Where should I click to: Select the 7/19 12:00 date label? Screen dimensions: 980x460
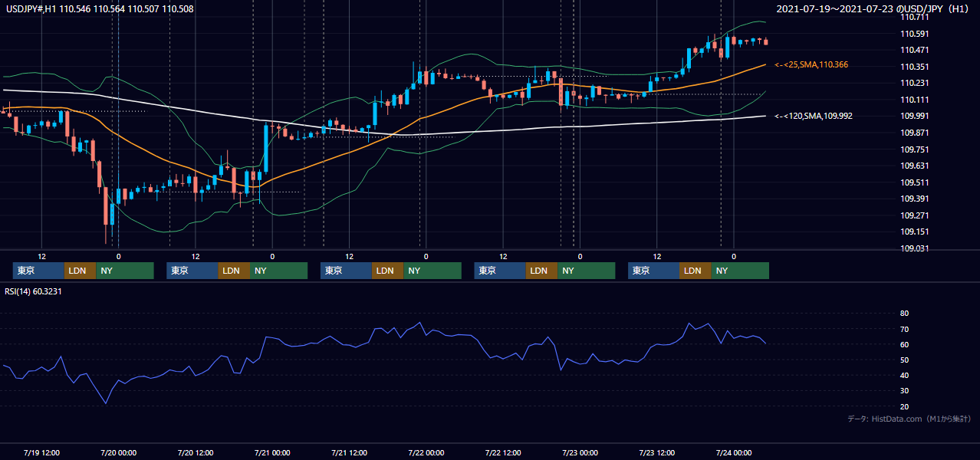42,452
